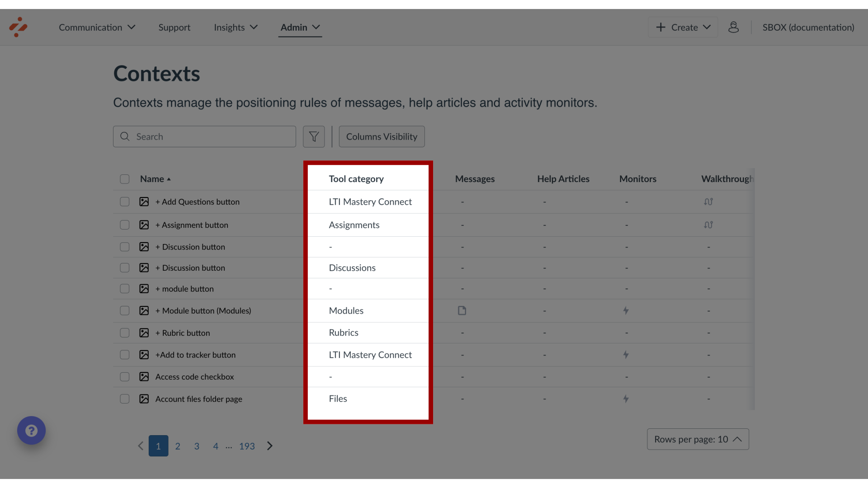Go to page 2
The image size is (868, 488).
pyautogui.click(x=178, y=446)
